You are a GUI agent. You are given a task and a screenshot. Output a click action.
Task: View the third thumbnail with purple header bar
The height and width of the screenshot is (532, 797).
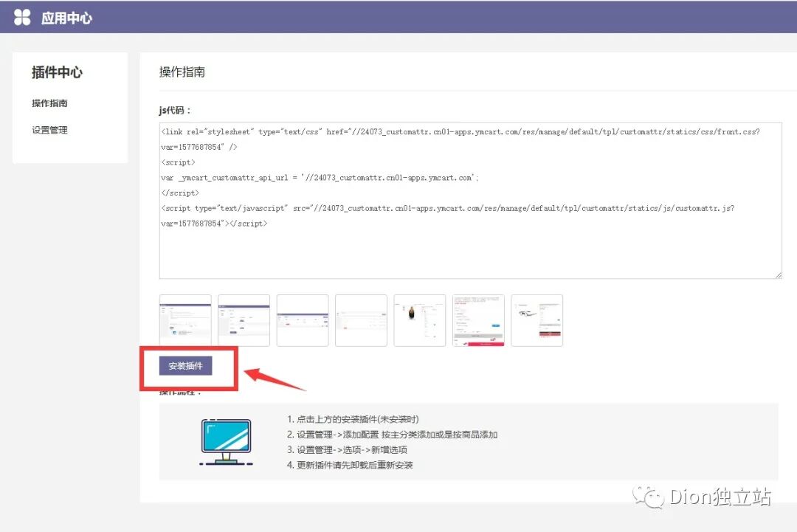click(x=303, y=320)
